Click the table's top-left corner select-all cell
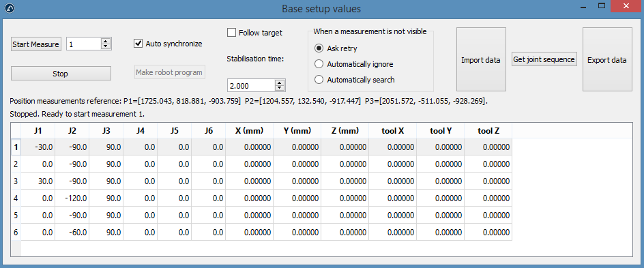The image size is (644, 268). click(x=16, y=131)
